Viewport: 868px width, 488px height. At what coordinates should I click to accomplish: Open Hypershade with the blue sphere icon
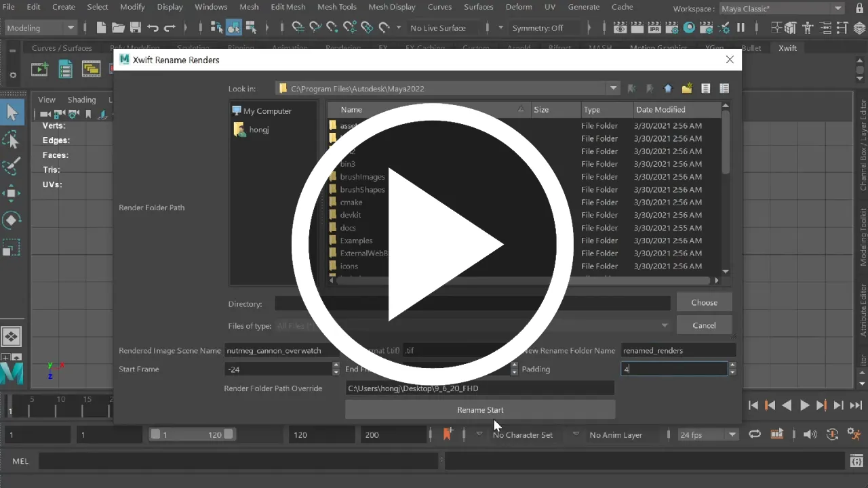click(x=689, y=28)
